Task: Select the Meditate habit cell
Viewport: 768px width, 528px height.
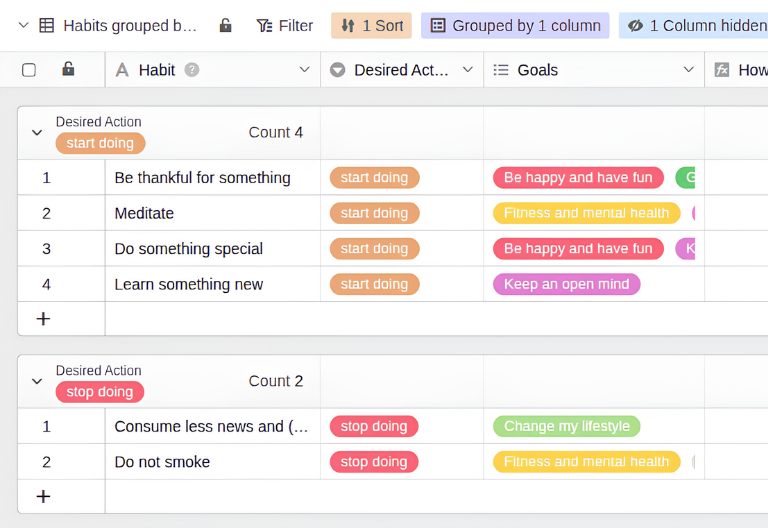Action: [213, 213]
